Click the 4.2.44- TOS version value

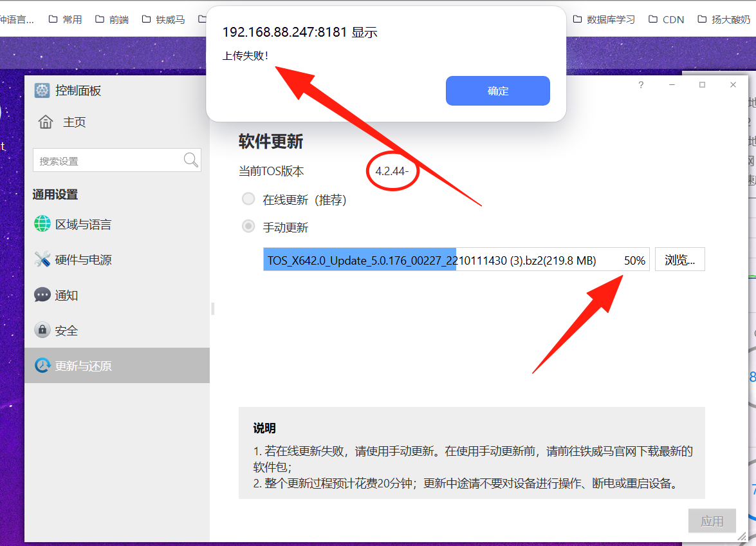coord(392,171)
